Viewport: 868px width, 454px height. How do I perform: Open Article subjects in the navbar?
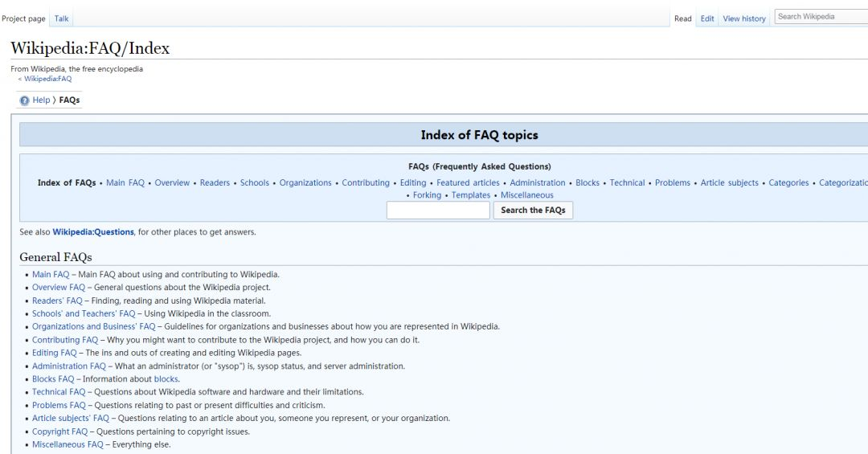click(730, 182)
